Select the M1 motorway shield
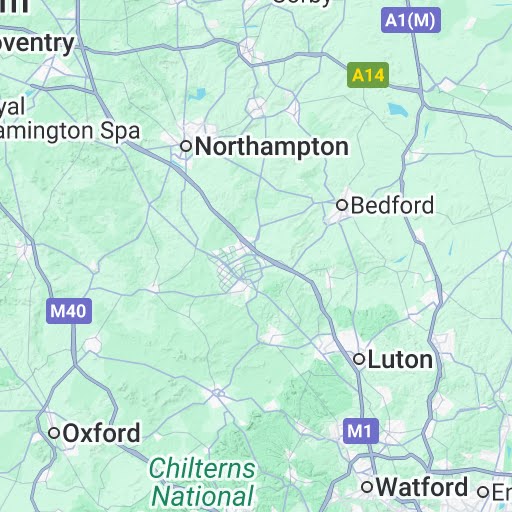Screen dimensions: 512x512 tap(361, 431)
